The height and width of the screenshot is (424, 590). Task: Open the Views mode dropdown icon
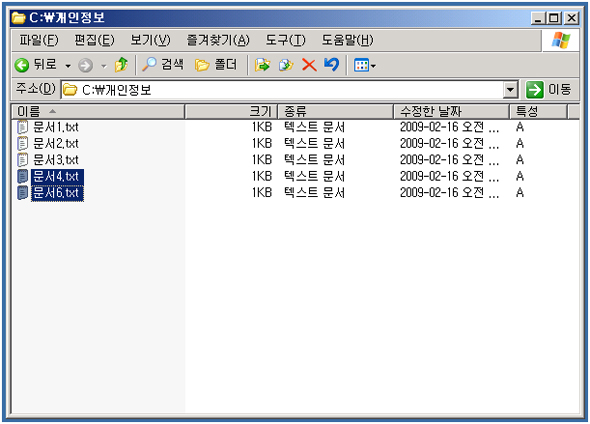coord(364,65)
